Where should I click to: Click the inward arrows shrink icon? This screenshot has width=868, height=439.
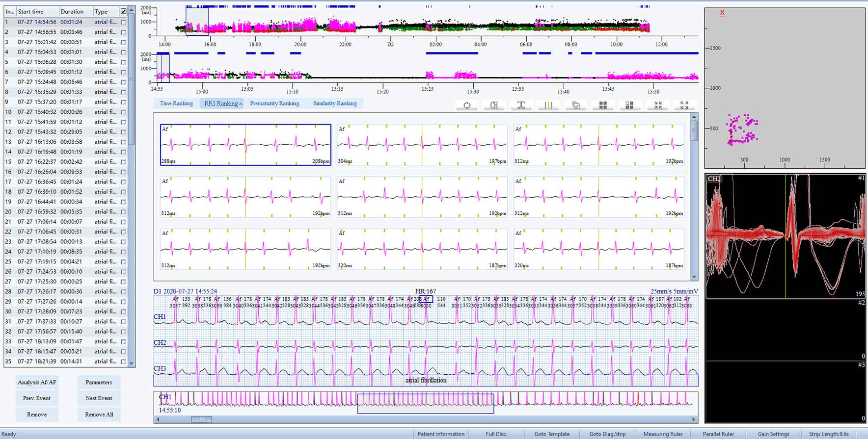[658, 105]
